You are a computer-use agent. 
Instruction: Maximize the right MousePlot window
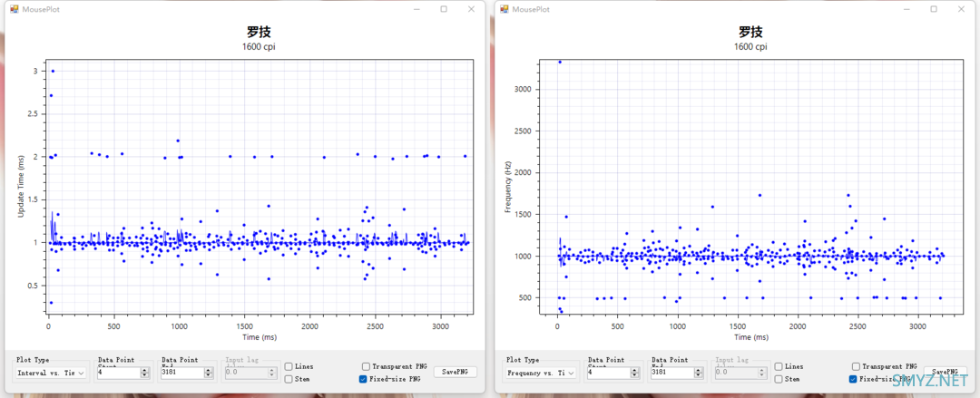coord(934,9)
